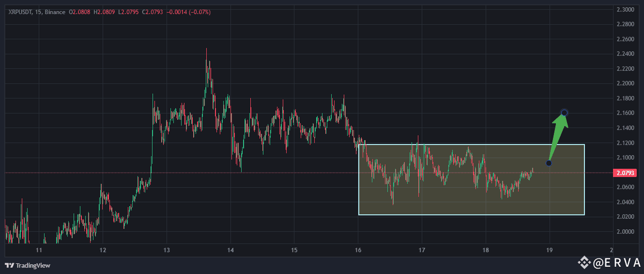Click date label 16 on time axis

point(358,250)
